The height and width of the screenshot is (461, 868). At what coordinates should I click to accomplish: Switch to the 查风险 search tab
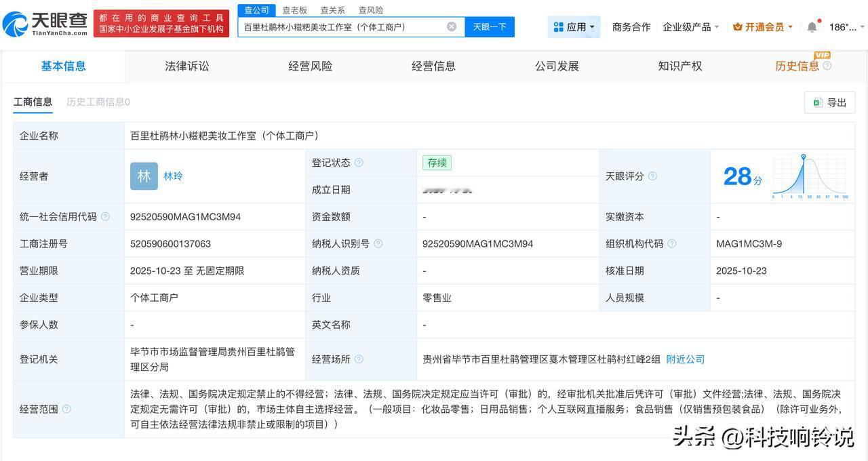pyautogui.click(x=371, y=10)
